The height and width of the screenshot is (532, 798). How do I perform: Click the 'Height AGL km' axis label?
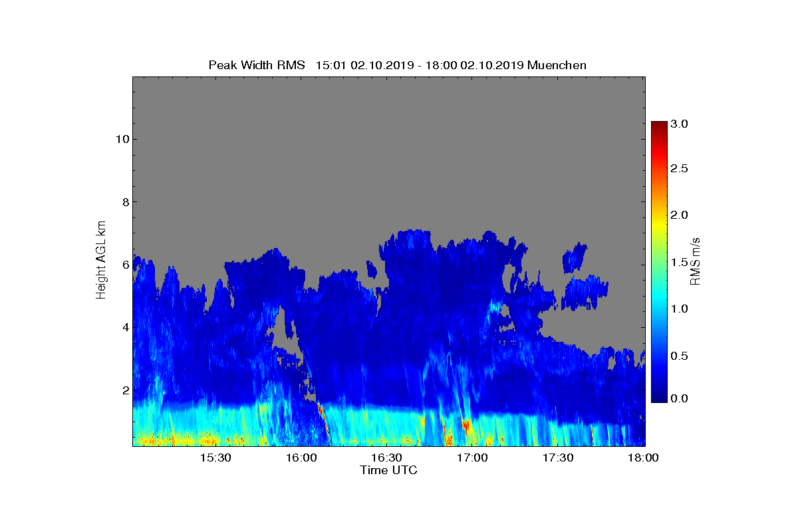pyautogui.click(x=101, y=261)
